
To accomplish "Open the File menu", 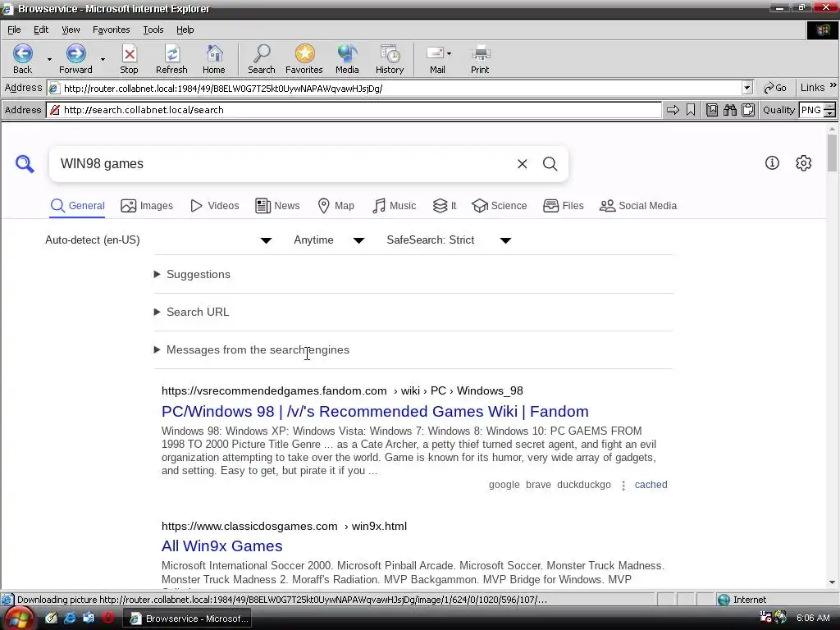I will pyautogui.click(x=14, y=30).
